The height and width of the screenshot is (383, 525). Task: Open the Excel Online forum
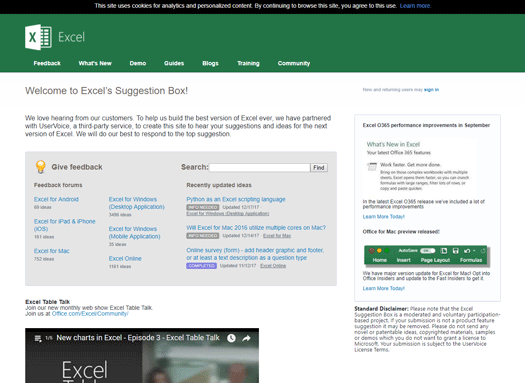click(x=125, y=258)
